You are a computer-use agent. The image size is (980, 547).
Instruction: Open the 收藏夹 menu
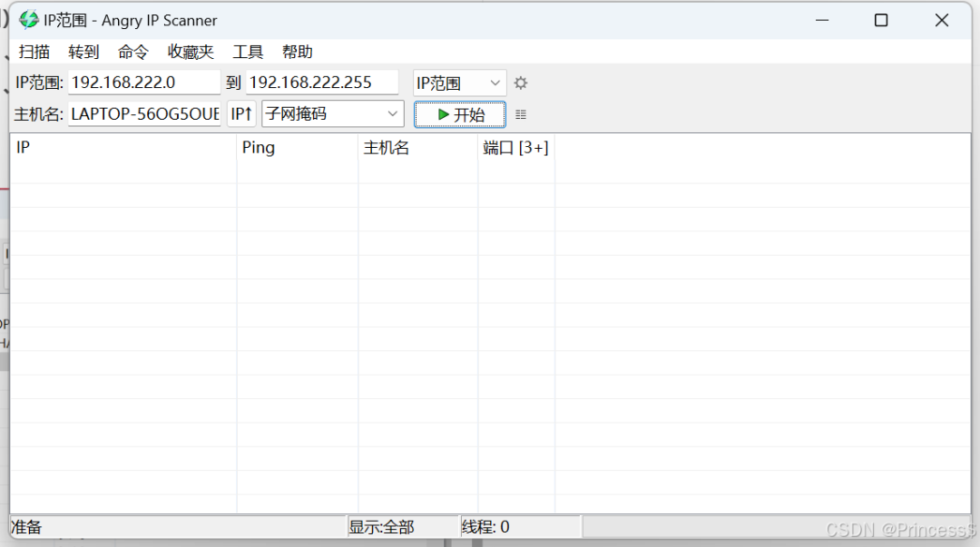(x=191, y=52)
